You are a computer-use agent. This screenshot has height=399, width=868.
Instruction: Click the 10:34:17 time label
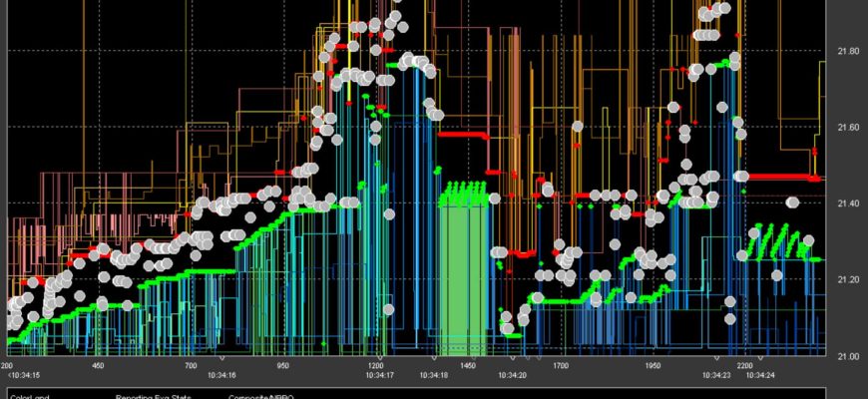(x=379, y=375)
